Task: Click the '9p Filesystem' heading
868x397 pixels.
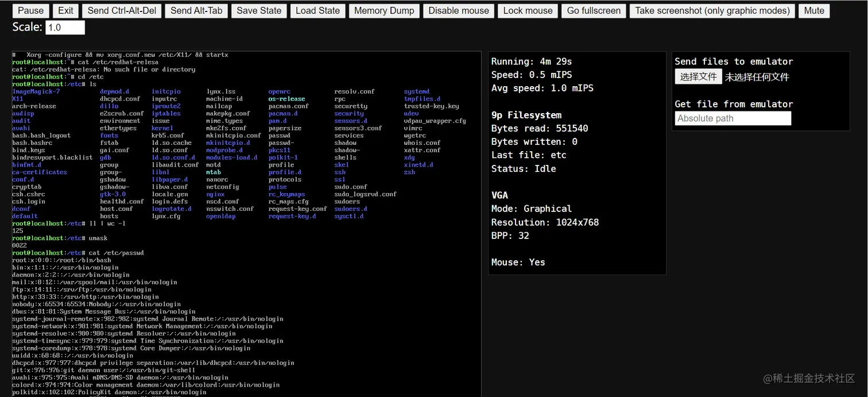Action: pos(526,115)
